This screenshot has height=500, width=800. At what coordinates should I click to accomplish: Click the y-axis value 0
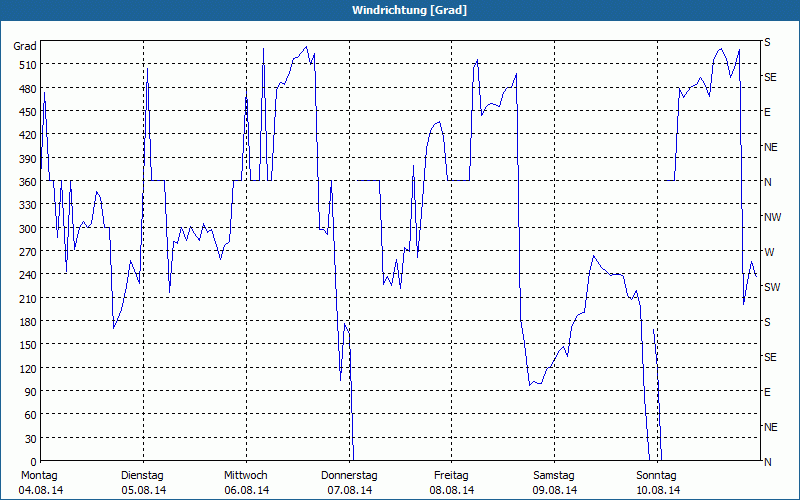[34, 462]
